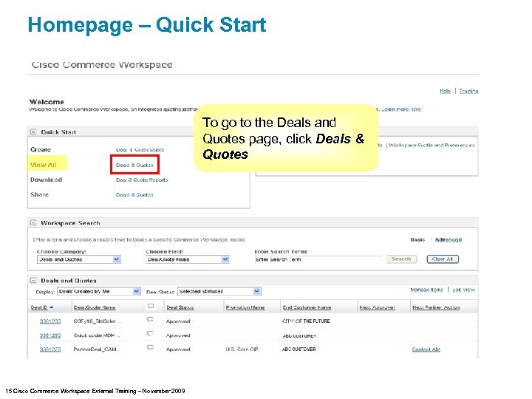This screenshot has height=399, width=532.
Task: Select the PartnerDeal_CAM name cell
Action: click(x=97, y=349)
